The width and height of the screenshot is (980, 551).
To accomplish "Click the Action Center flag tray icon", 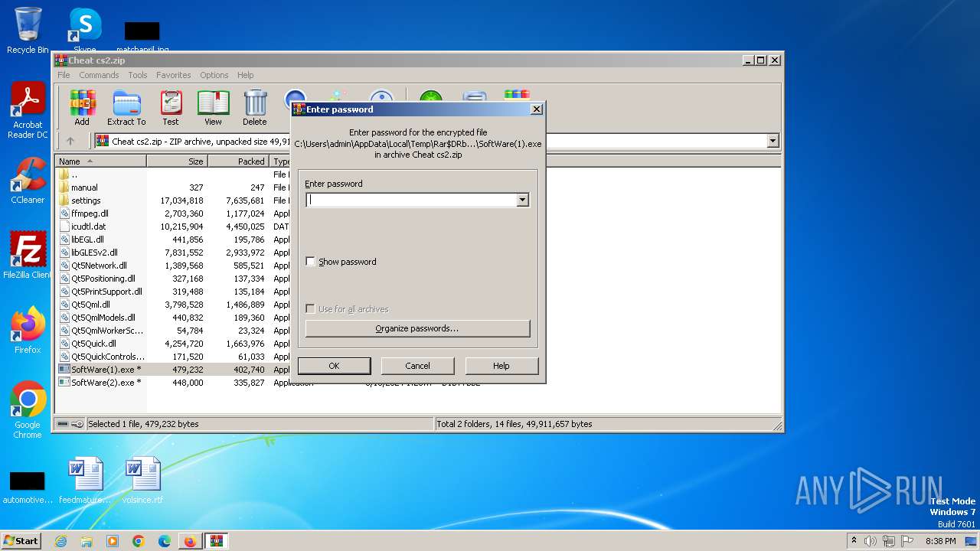I will (x=907, y=541).
